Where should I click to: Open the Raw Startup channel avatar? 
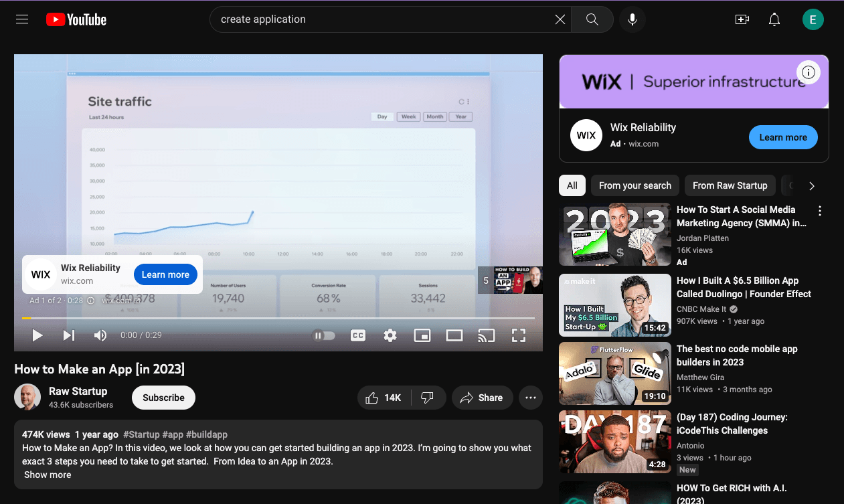pyautogui.click(x=27, y=398)
